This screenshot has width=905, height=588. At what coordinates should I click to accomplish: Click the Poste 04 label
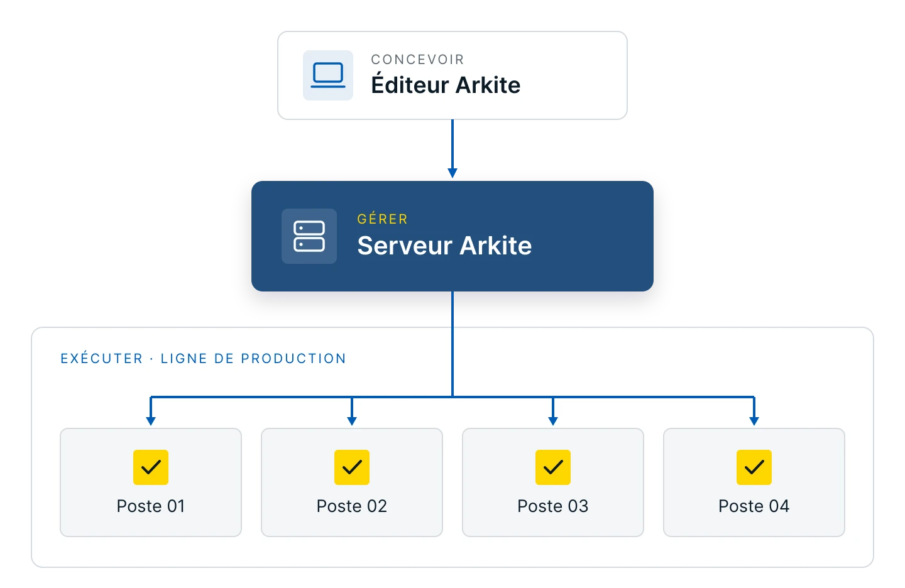[754, 506]
